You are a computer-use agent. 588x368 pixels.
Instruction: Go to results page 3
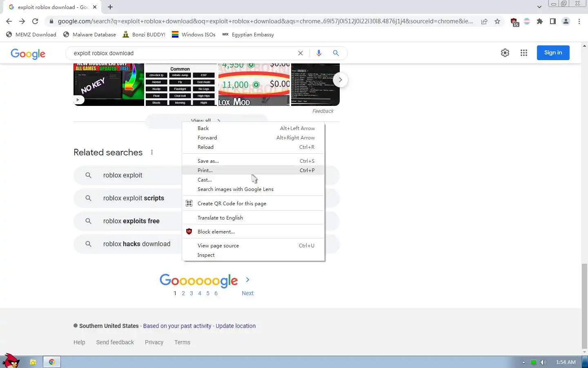pyautogui.click(x=192, y=293)
